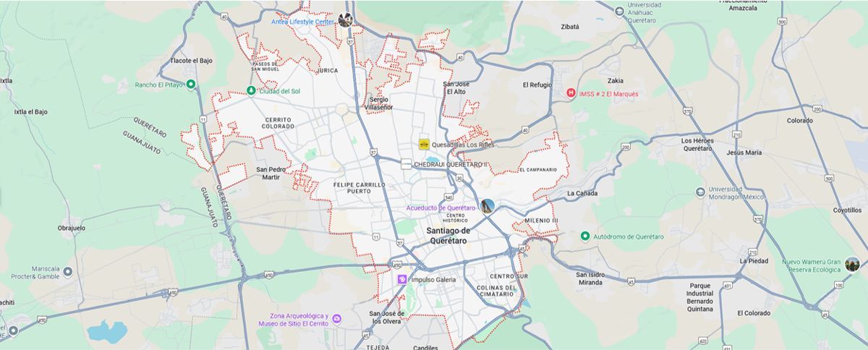Click the Tlacote el Bajo label

tap(192, 61)
